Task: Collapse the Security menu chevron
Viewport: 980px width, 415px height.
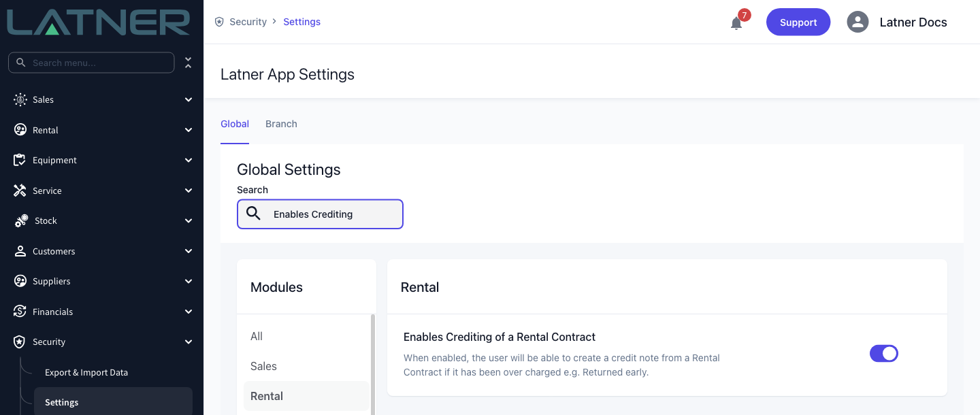Action: [189, 342]
